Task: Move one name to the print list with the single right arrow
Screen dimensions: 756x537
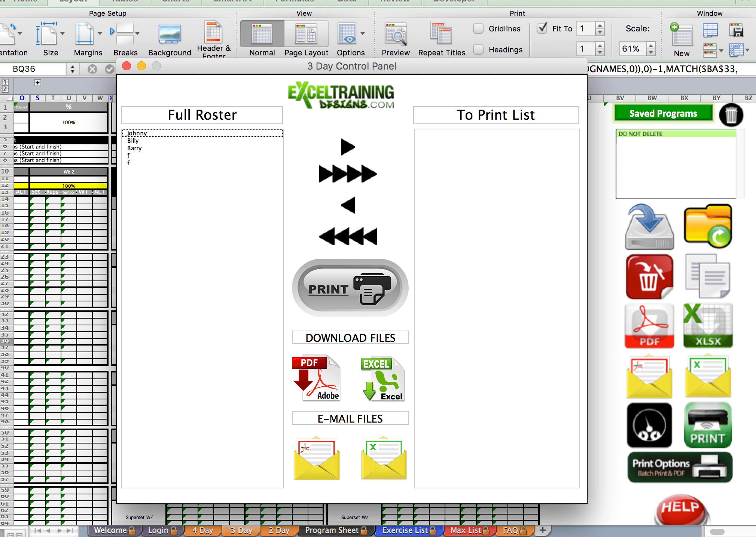Action: [x=348, y=147]
